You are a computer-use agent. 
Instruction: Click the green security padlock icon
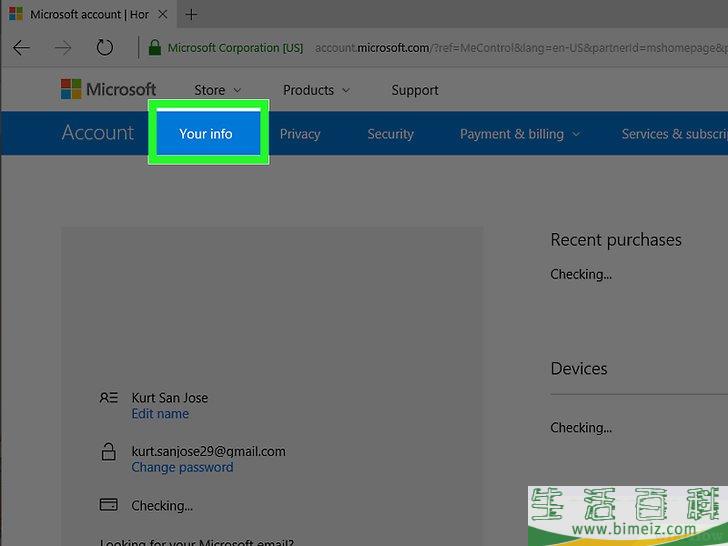[x=155, y=47]
